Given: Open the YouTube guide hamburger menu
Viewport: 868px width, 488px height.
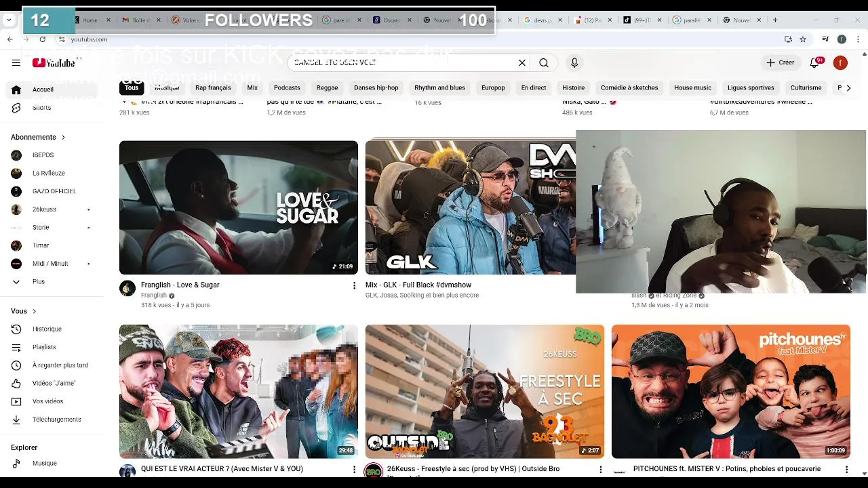Looking at the screenshot, I should click(x=16, y=62).
